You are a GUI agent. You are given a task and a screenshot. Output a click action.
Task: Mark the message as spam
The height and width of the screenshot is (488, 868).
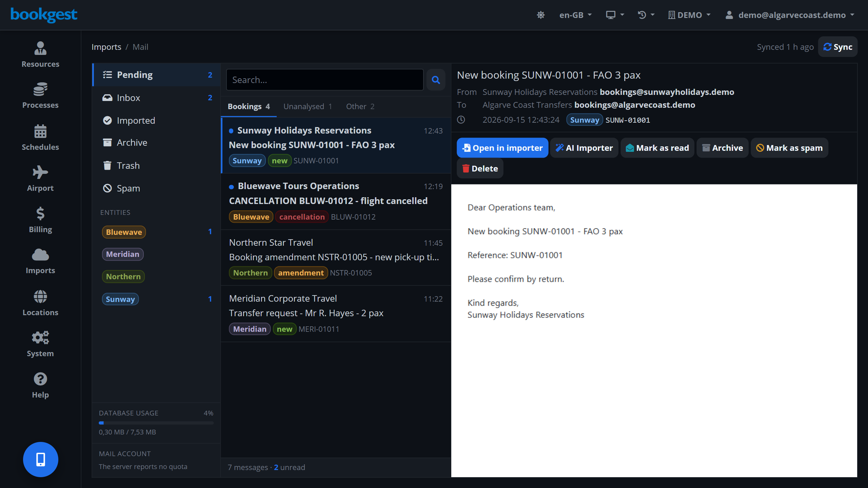tap(789, 148)
